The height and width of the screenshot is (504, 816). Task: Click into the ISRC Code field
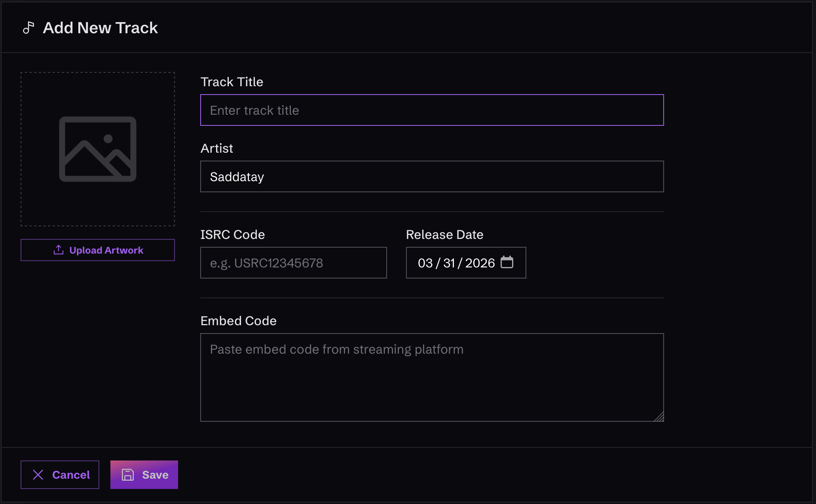tap(294, 263)
